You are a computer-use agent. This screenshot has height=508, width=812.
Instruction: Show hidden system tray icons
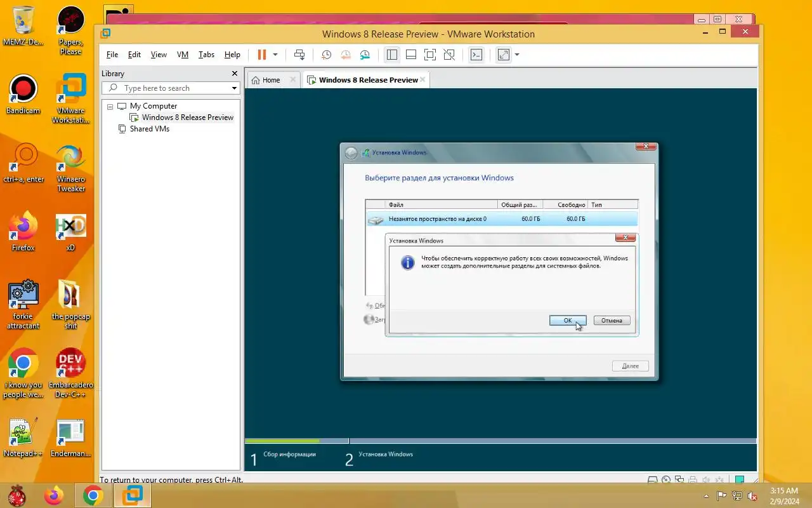coord(707,496)
